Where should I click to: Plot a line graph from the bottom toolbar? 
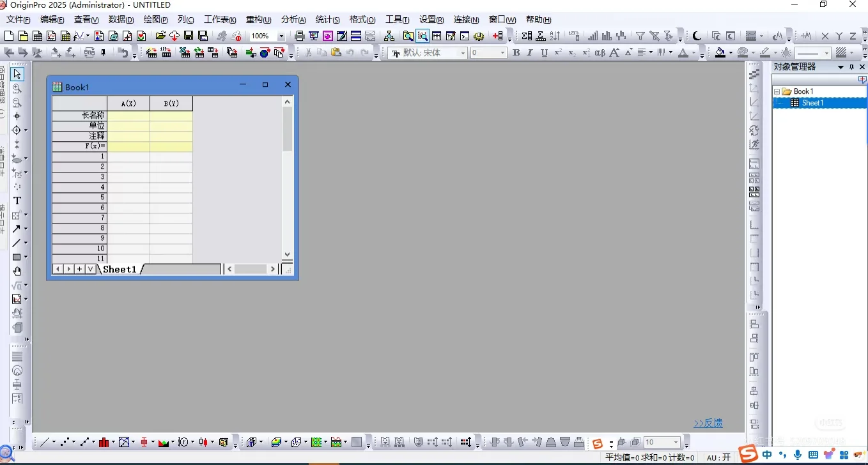[x=44, y=442]
